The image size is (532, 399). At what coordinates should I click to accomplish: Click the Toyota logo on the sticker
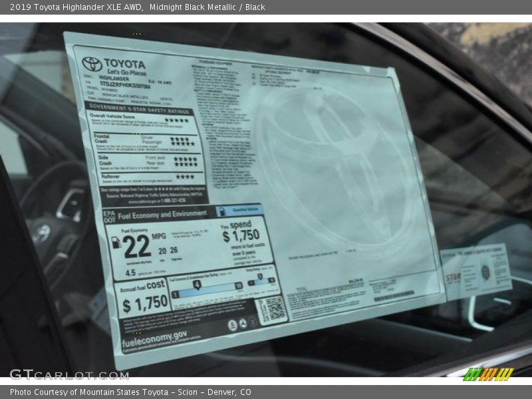(x=92, y=64)
